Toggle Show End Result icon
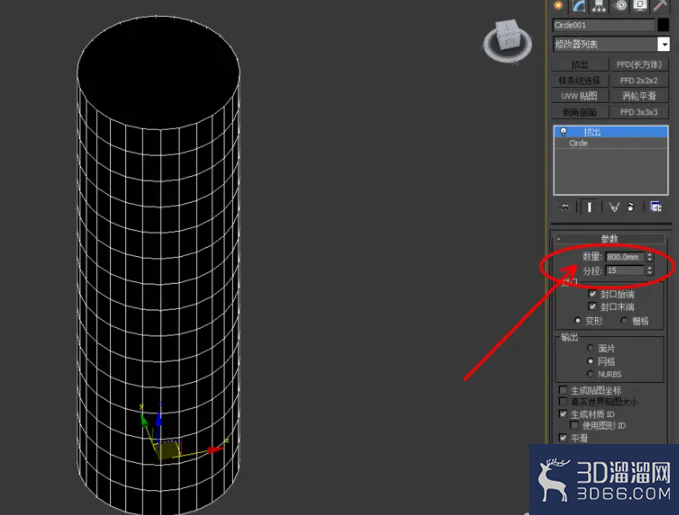Image resolution: width=679 pixels, height=515 pixels. [589, 207]
